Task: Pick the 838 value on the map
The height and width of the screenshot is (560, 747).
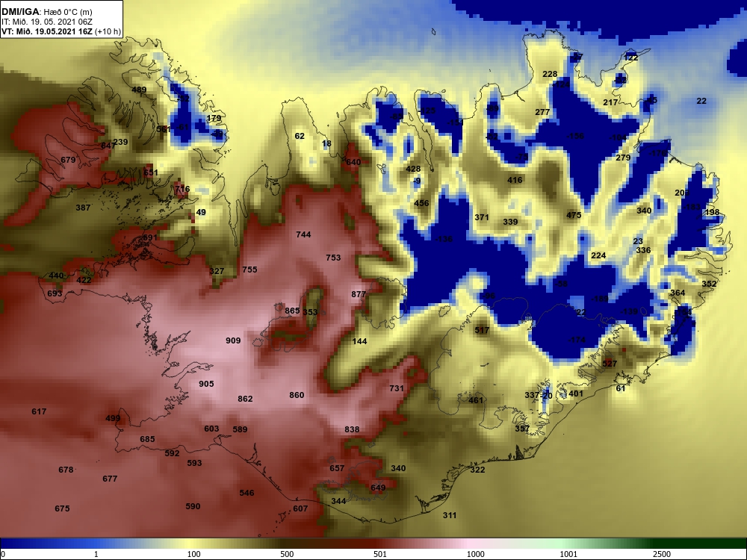Action: (352, 429)
